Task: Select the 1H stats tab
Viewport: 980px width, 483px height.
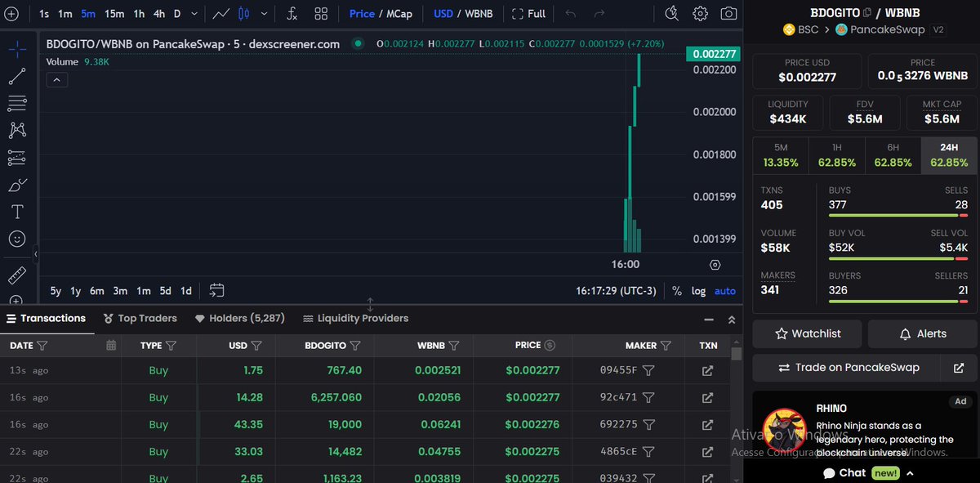Action: [837, 155]
